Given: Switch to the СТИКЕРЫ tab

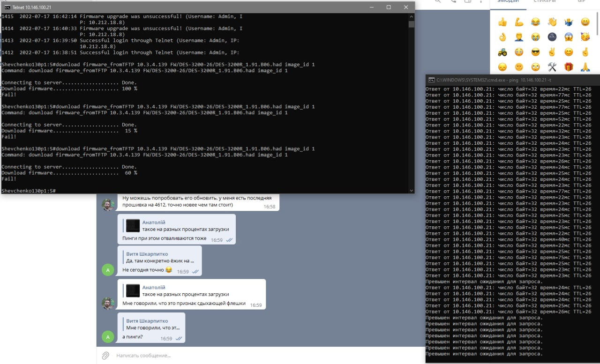Looking at the screenshot, I should [545, 2].
